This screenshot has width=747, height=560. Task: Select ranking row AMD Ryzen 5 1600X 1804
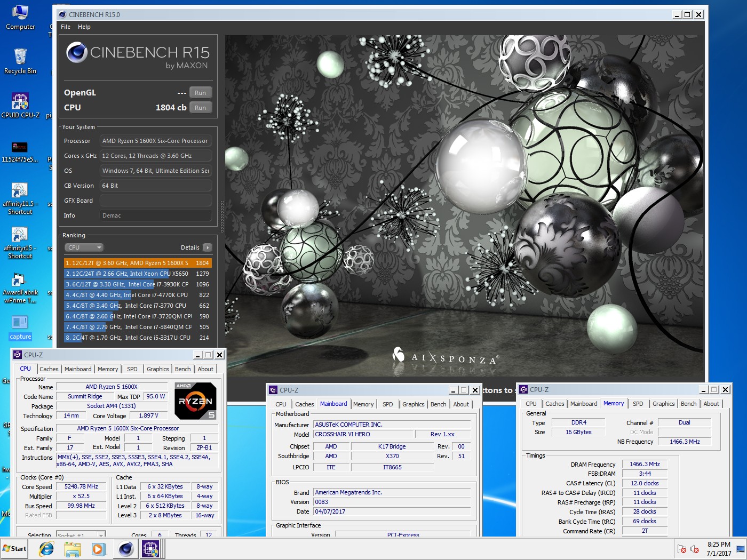pyautogui.click(x=138, y=263)
